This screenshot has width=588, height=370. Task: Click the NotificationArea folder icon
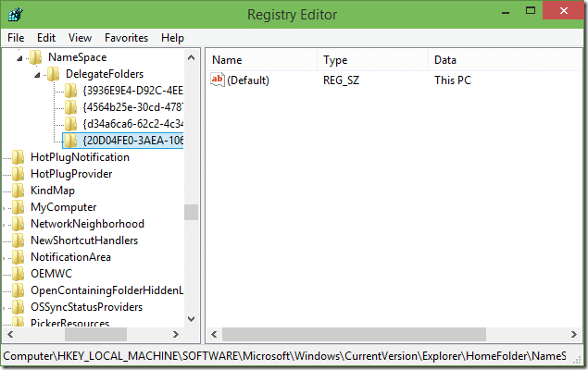tap(18, 257)
